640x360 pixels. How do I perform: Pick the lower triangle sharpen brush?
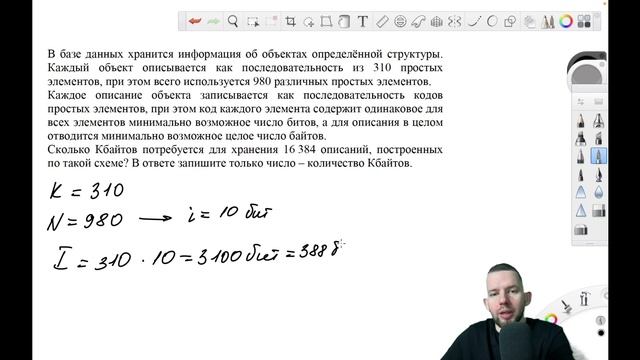pos(580,211)
